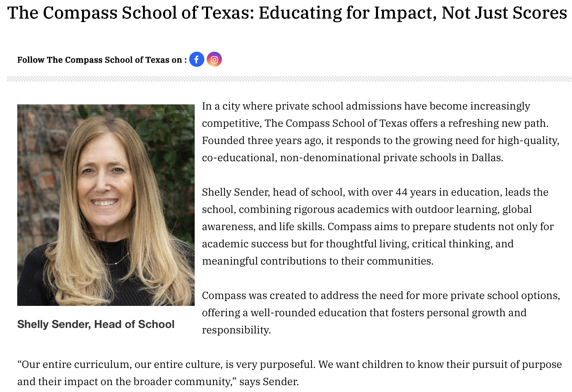The image size is (572, 392).
Task: Click the "Shelly Sender, Head of School" caption
Action: pyautogui.click(x=96, y=324)
